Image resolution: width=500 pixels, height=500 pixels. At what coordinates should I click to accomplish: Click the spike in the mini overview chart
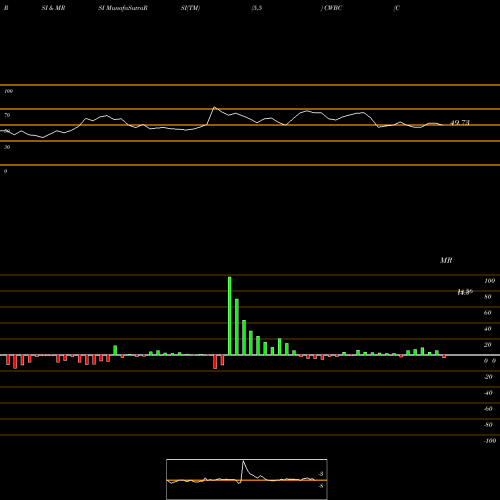pos(243,462)
